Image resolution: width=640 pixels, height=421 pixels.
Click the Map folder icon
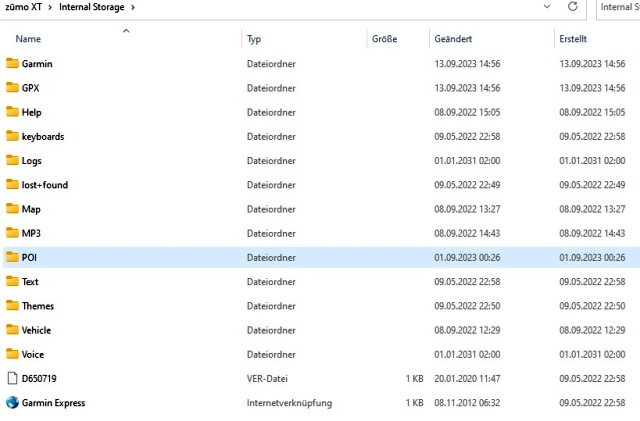[12, 209]
